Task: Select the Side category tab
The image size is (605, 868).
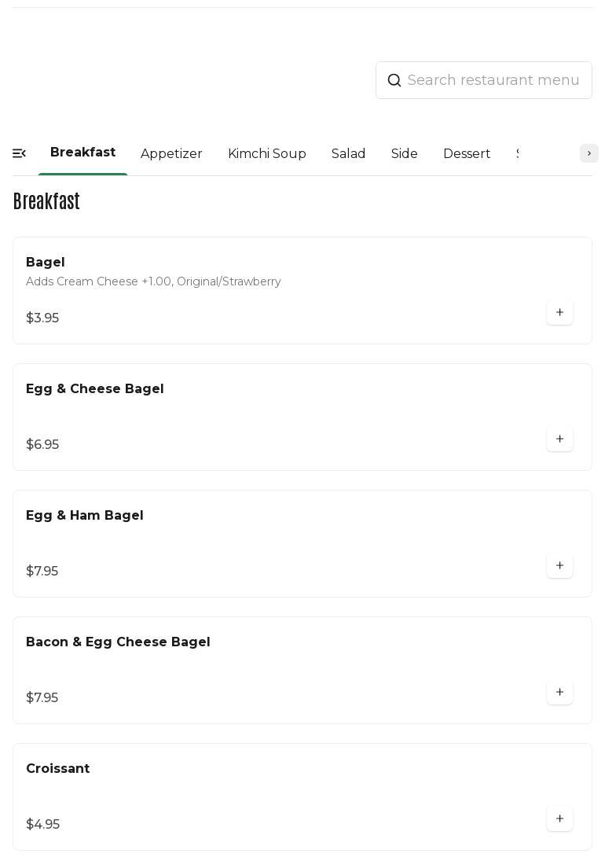Action: pos(405,154)
